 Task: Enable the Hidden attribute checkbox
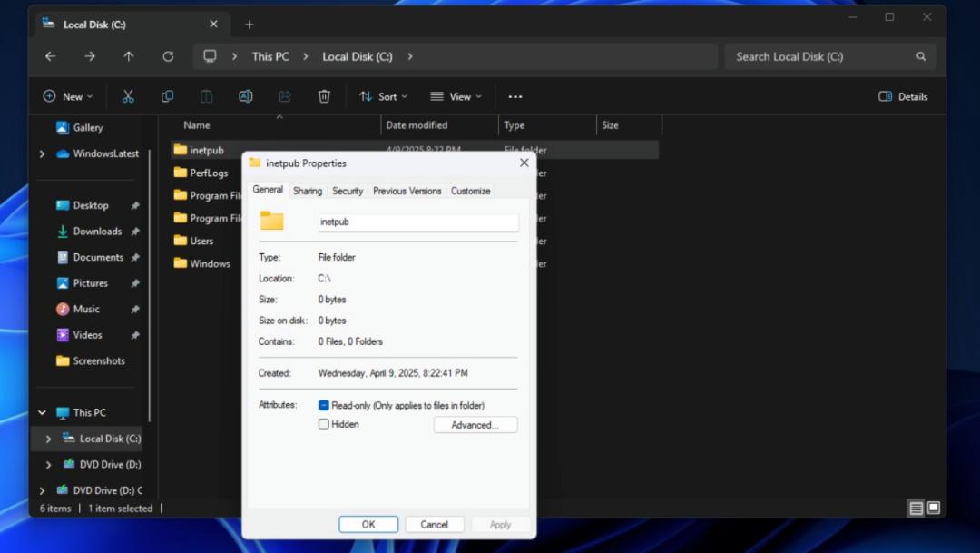click(323, 424)
